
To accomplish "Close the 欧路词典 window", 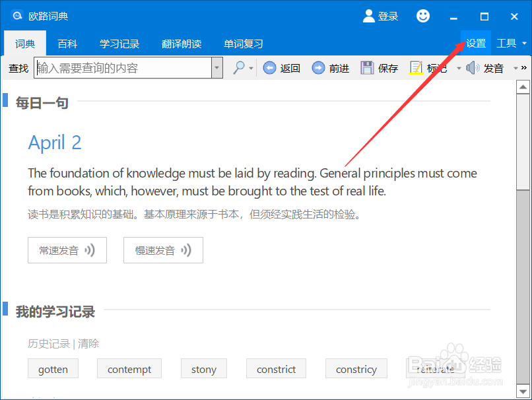I will 514,17.
